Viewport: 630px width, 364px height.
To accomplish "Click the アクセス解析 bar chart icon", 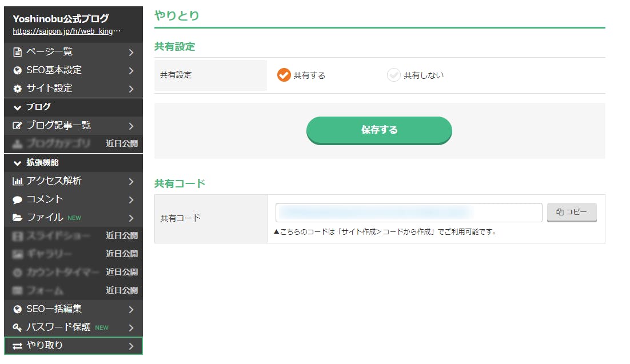I will 17,181.
